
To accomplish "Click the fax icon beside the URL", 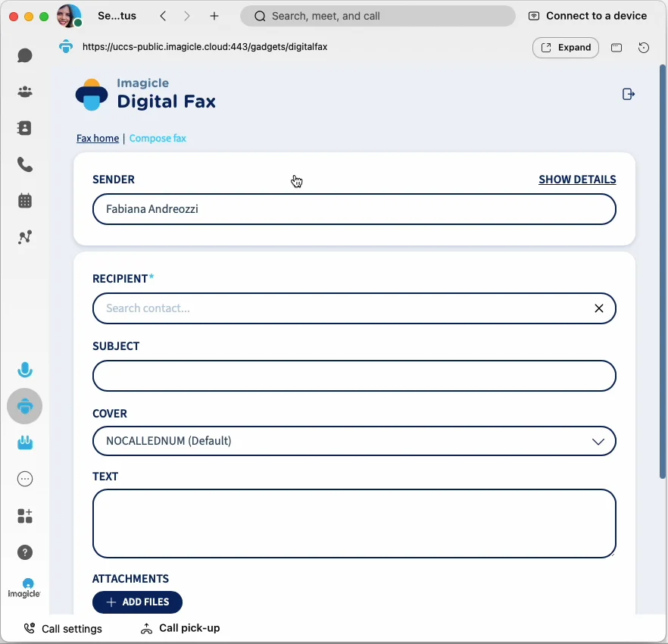I will [66, 46].
